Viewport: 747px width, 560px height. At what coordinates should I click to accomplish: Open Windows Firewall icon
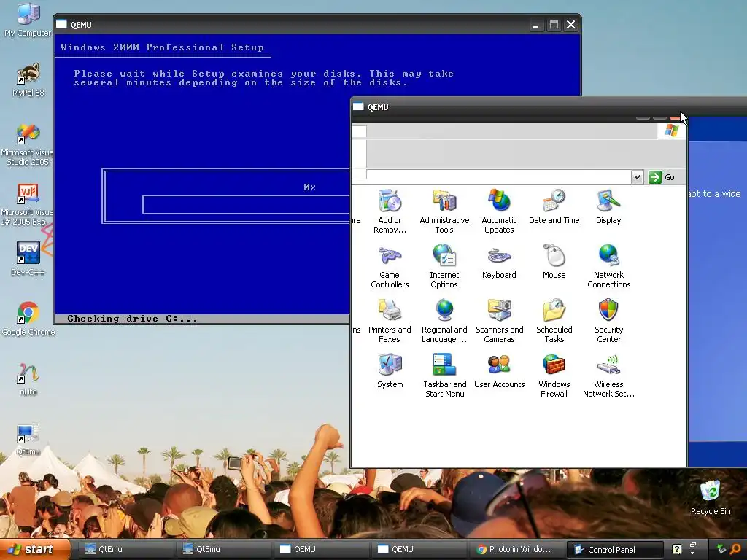554,376
